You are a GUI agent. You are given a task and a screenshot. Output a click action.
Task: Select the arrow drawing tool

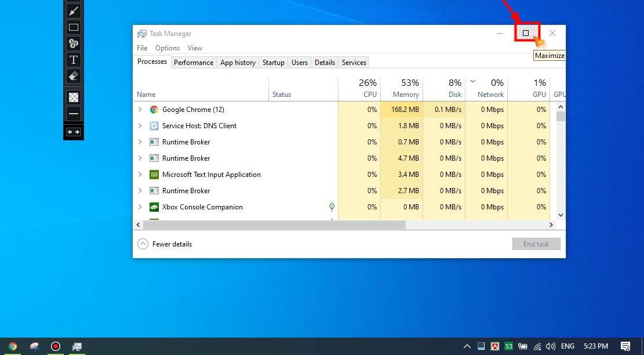73,11
